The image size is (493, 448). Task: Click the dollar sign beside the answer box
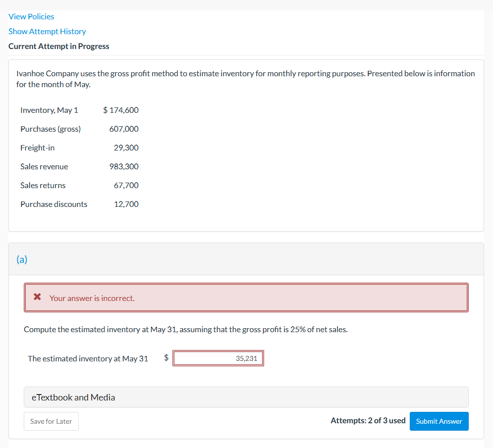166,358
